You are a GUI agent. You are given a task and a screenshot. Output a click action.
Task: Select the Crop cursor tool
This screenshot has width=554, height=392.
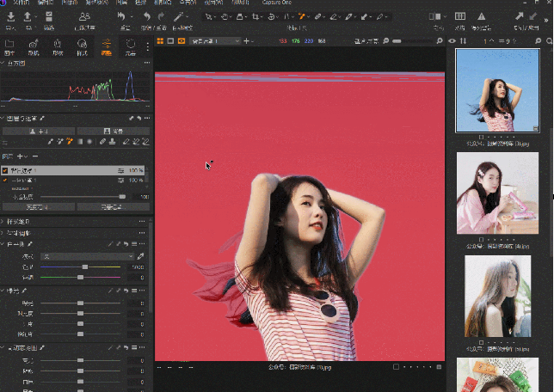[256, 16]
